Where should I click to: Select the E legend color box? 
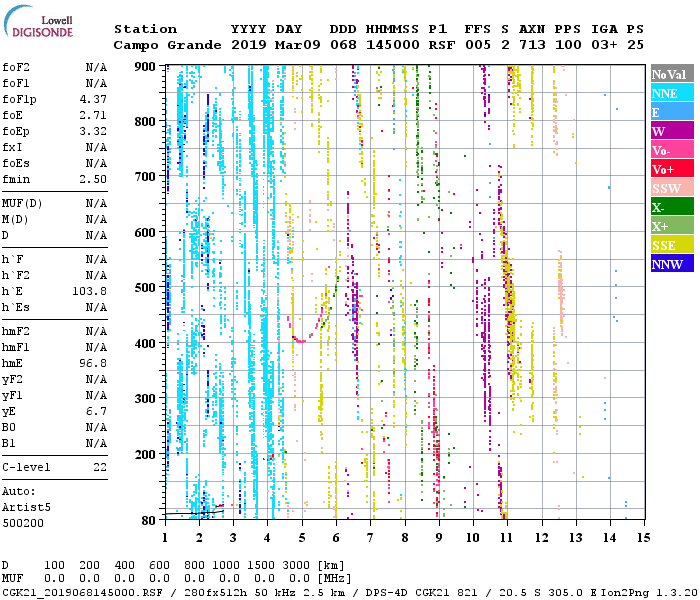coord(672,112)
